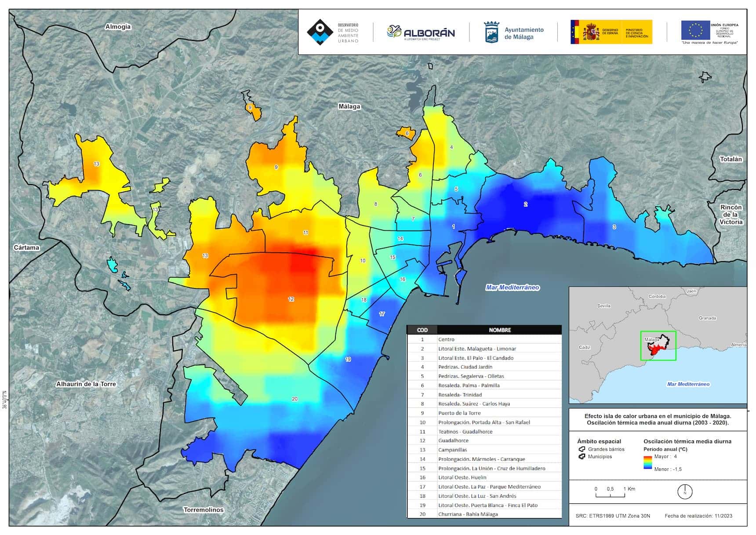Click the Mar Mediterráneo label on main map
756x535 pixels.
(x=512, y=288)
